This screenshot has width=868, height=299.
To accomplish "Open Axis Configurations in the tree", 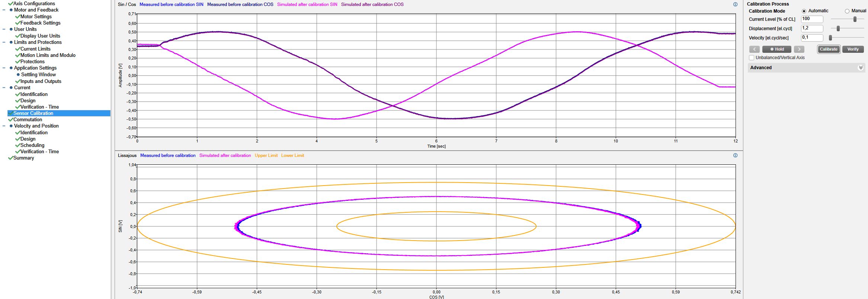I will pos(34,4).
